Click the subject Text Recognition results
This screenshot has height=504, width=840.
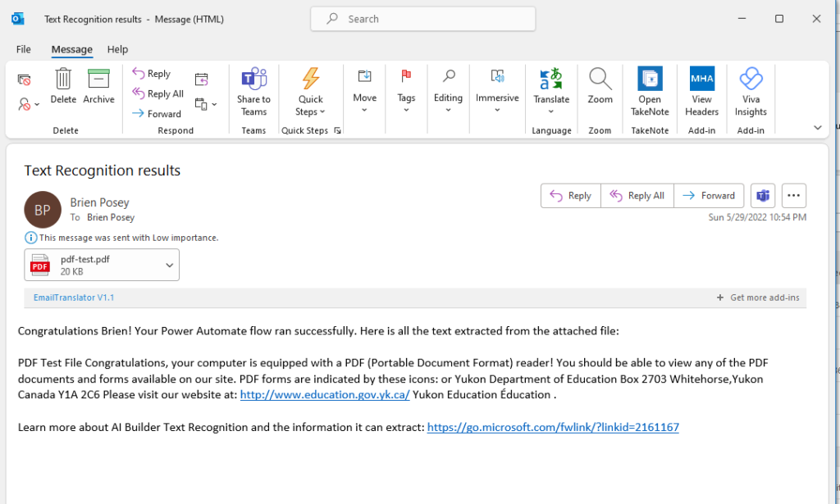pyautogui.click(x=103, y=170)
